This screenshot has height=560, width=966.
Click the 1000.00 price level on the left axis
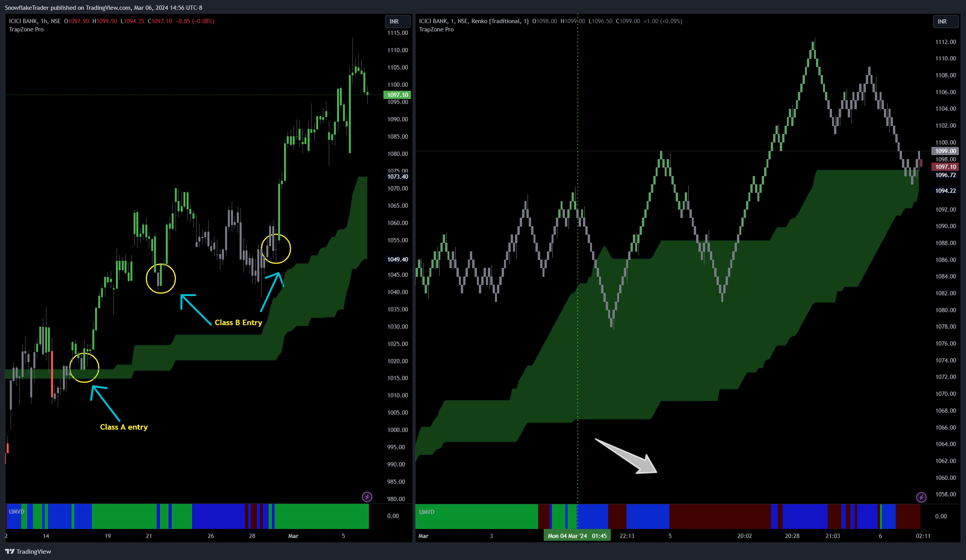coord(398,430)
